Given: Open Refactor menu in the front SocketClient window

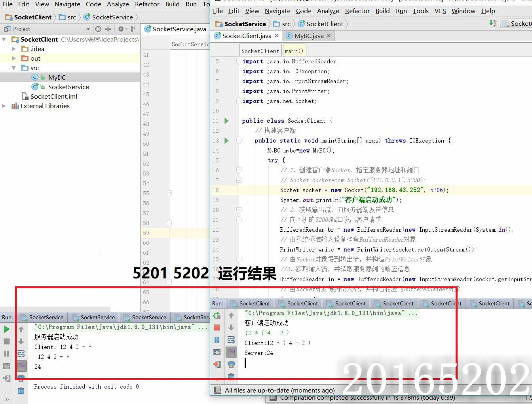Looking at the screenshot, I should point(357,11).
